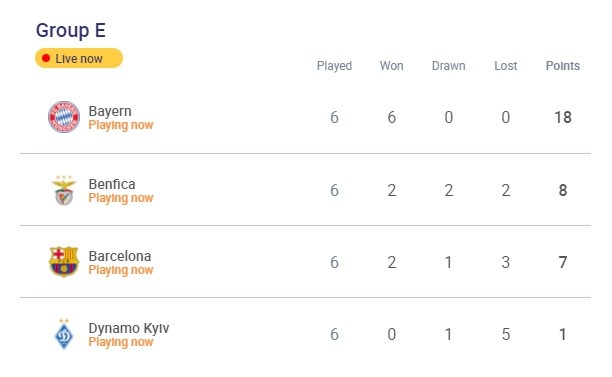
Task: Click the Benfica club crest
Action: pyautogui.click(x=64, y=190)
